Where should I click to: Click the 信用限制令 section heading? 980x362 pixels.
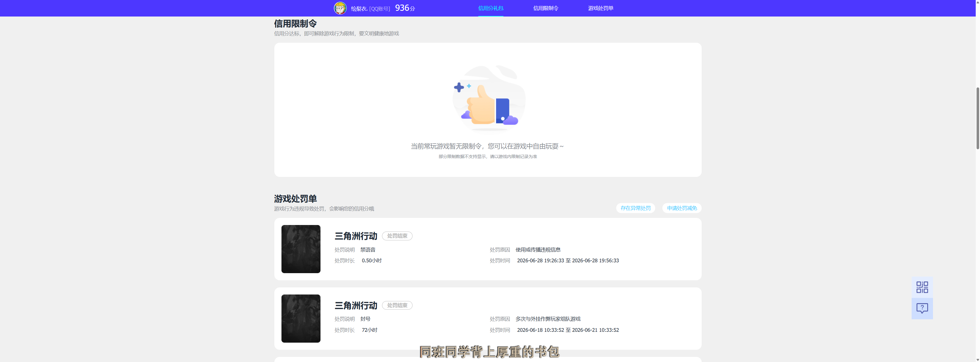(295, 24)
